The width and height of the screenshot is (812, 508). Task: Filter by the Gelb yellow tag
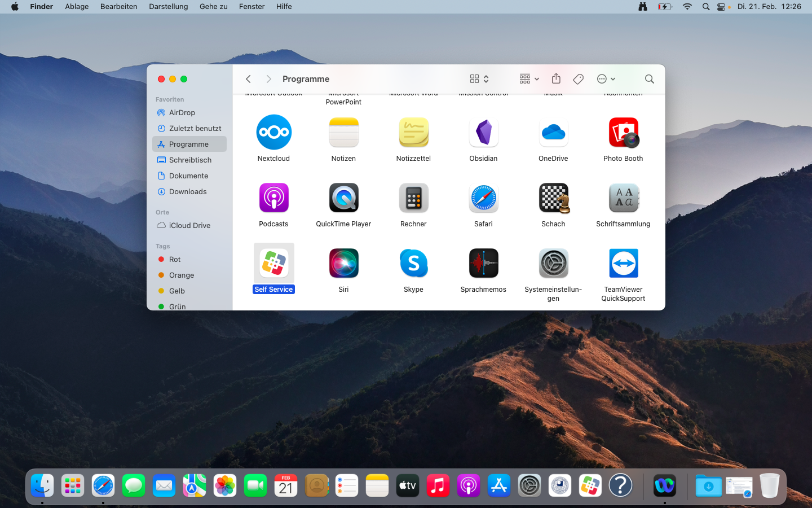point(189,291)
